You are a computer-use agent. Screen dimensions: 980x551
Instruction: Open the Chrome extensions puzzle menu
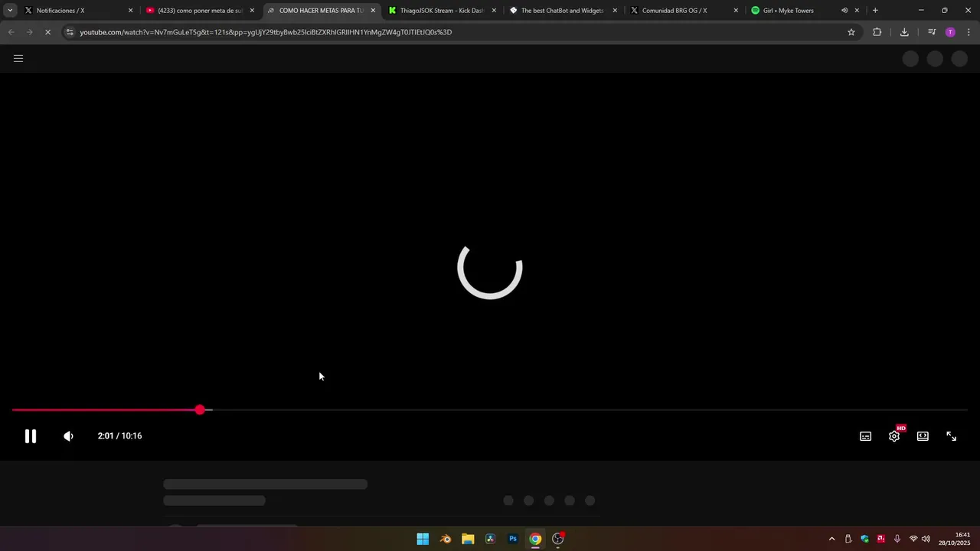877,32
